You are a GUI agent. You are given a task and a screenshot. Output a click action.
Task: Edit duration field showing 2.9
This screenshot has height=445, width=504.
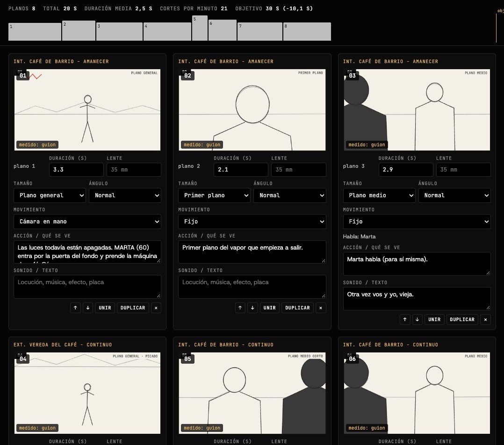(x=406, y=170)
